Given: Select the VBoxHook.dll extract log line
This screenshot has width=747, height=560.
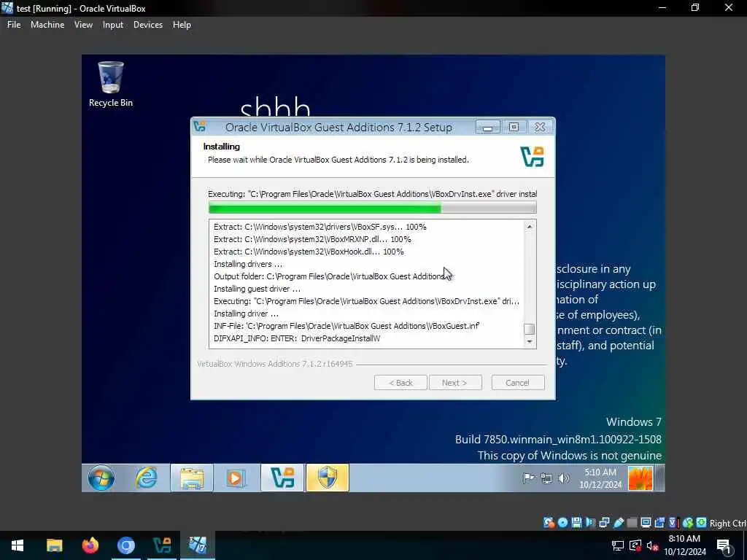Looking at the screenshot, I should pyautogui.click(x=309, y=252).
